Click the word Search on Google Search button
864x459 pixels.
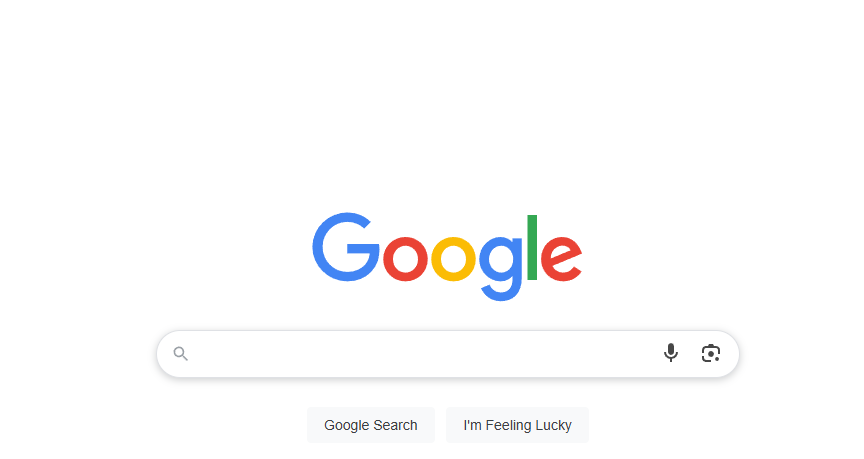(x=396, y=425)
